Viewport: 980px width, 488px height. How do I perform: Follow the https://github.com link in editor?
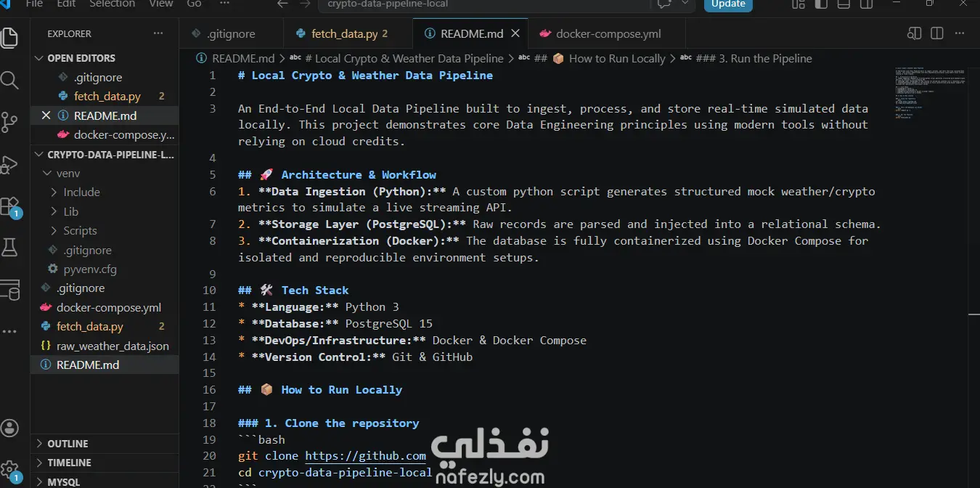pos(365,456)
